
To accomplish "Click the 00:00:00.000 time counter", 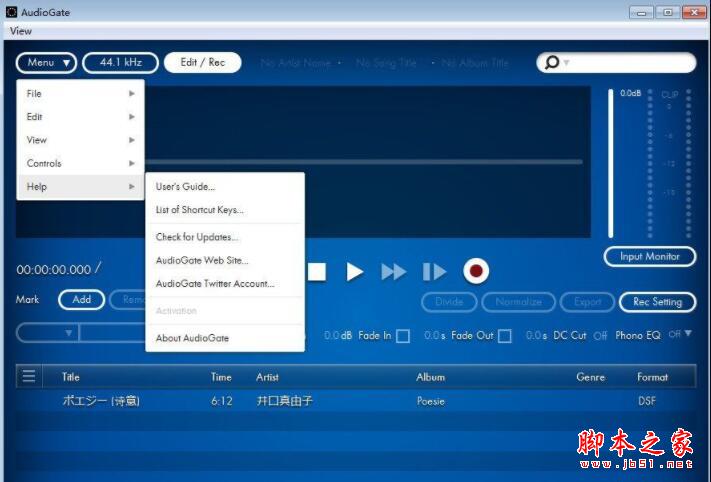I will point(54,270).
